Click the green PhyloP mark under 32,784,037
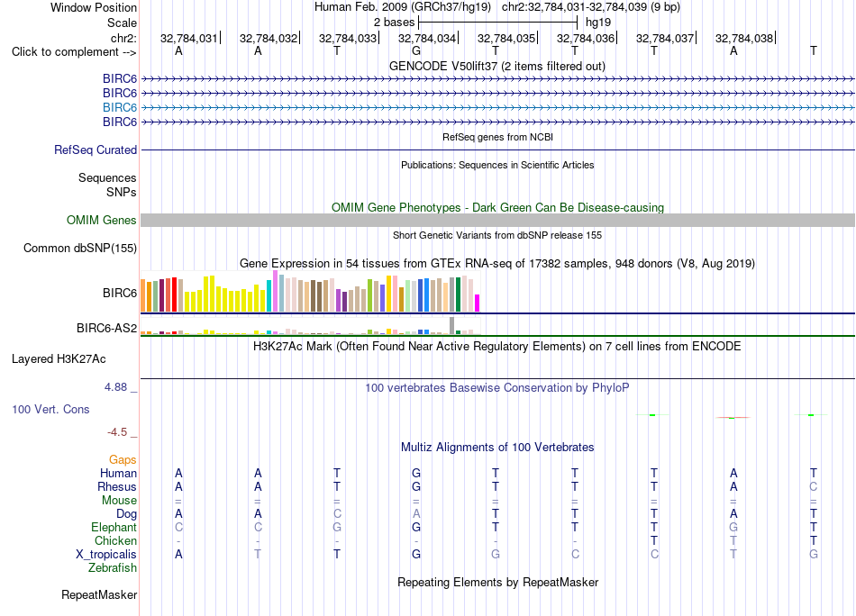This screenshot has height=616, width=856. pyautogui.click(x=653, y=415)
